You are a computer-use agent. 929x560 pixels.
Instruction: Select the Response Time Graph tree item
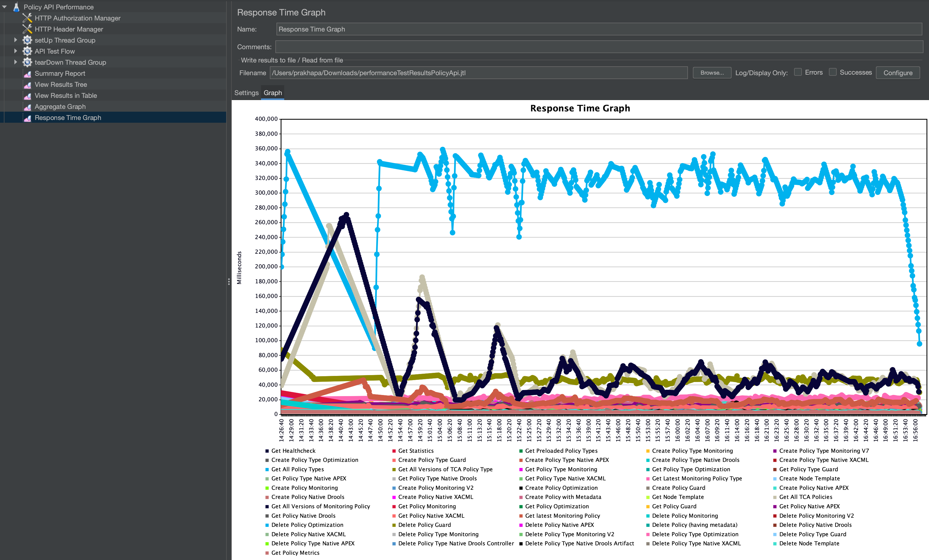(x=68, y=117)
